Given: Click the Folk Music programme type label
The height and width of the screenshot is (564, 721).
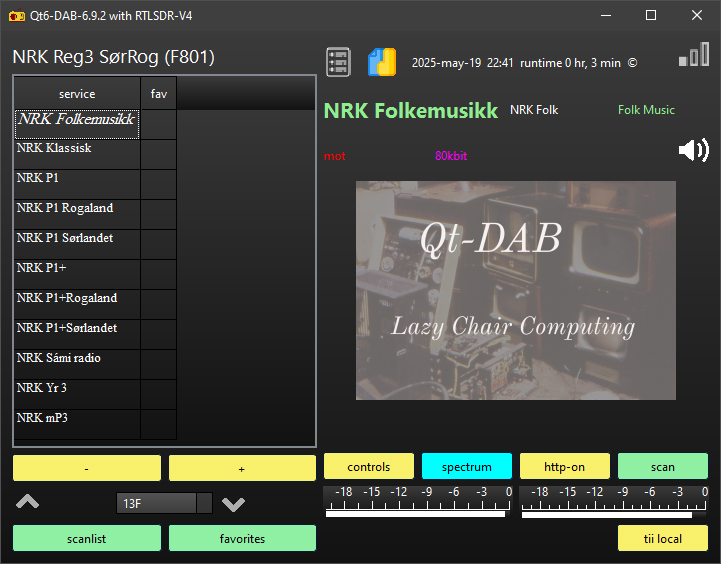Looking at the screenshot, I should 646,110.
